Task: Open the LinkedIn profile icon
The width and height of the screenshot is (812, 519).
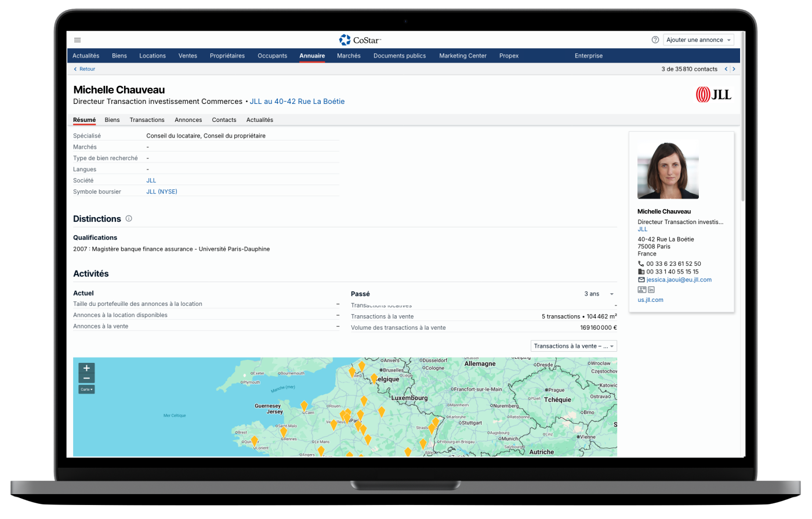Action: (x=651, y=290)
